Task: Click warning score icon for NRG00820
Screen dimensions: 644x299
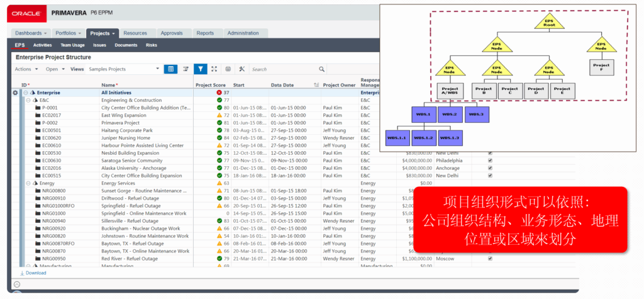Action: coord(219,236)
